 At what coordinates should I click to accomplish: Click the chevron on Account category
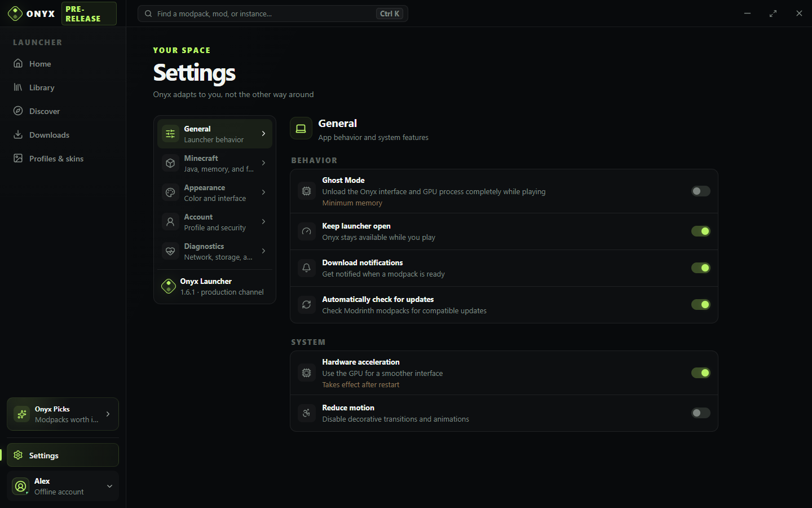pos(263,222)
